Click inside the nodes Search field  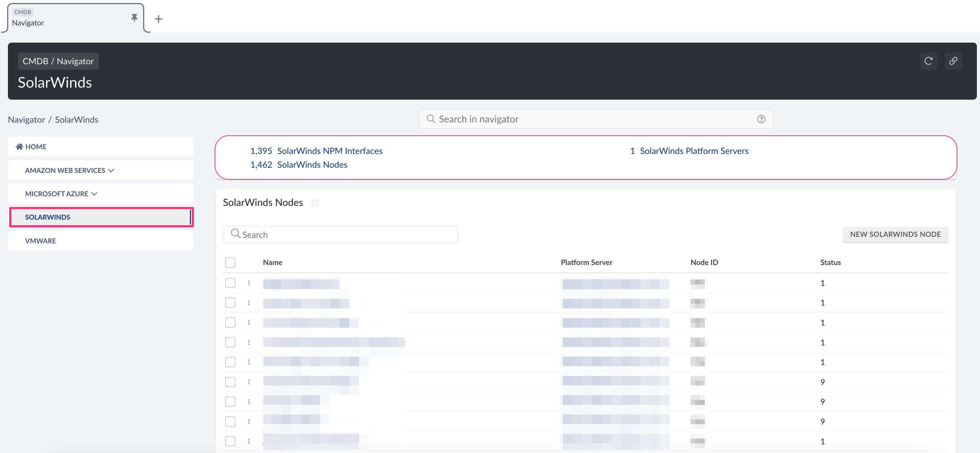click(x=340, y=234)
